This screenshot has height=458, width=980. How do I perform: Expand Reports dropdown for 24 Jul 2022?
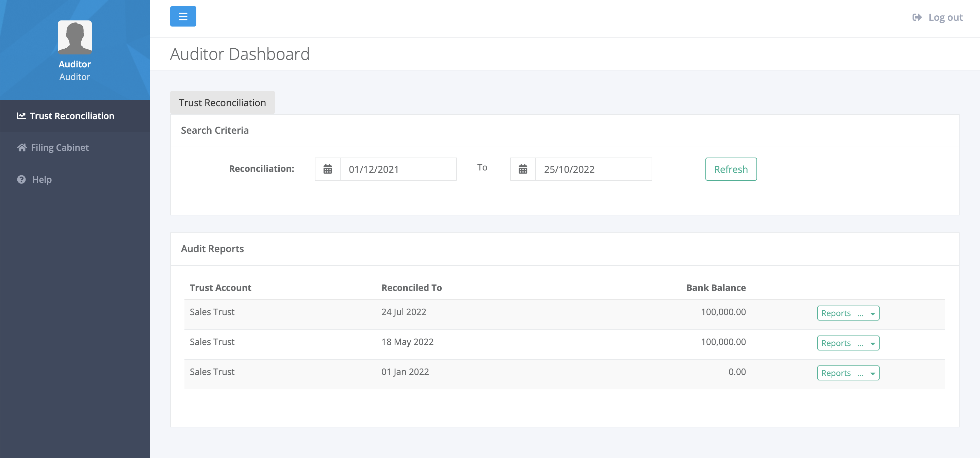coord(848,313)
